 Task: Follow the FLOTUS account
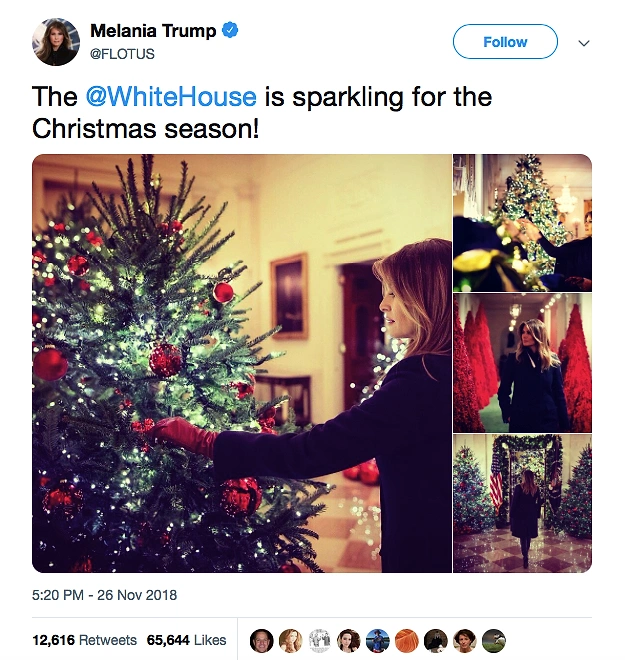pyautogui.click(x=505, y=42)
